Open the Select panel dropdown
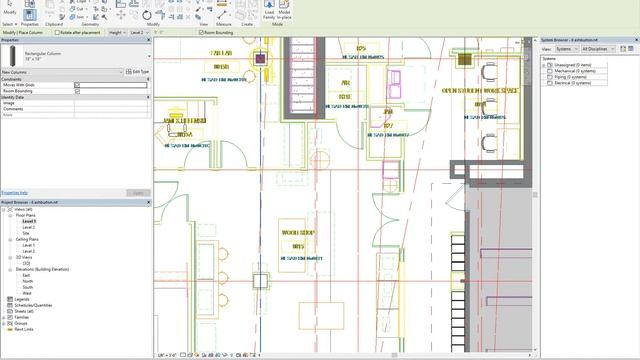This screenshot has width=640, height=360. pos(10,24)
